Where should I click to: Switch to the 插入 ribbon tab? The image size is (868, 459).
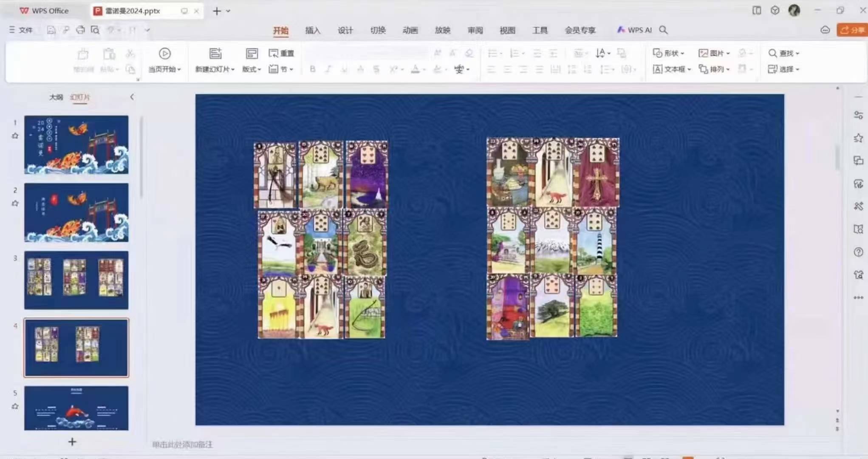pos(313,30)
